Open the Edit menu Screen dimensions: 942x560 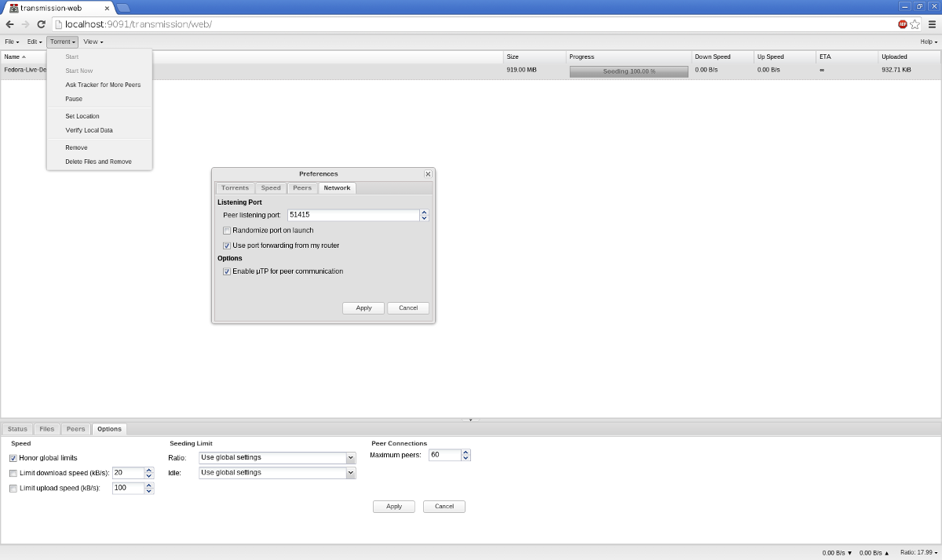[x=34, y=42]
